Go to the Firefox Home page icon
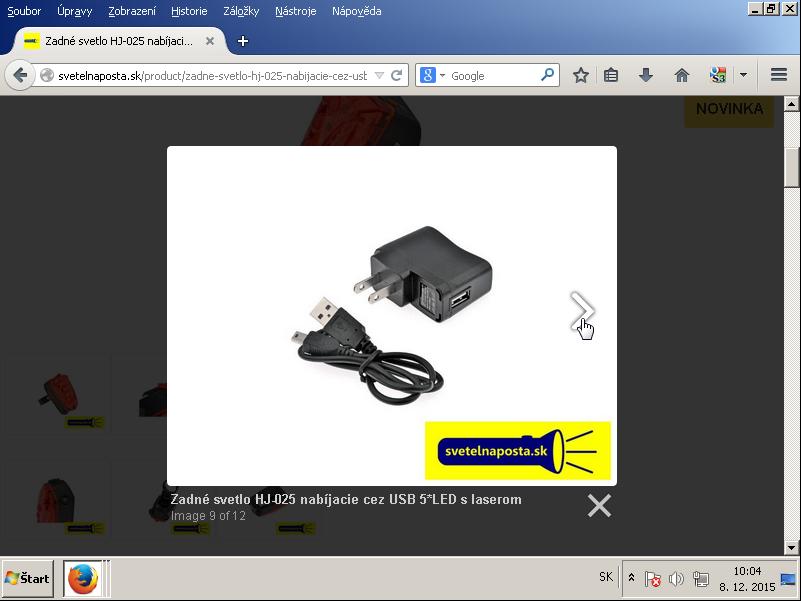This screenshot has height=601, width=801. tap(682, 76)
